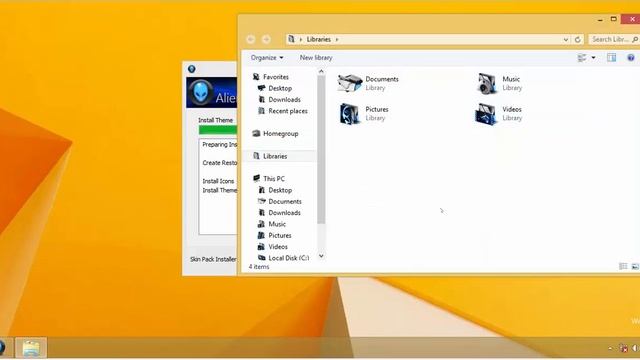Select Local Disk (C:) in sidebar
640x360 pixels.
[x=289, y=258]
